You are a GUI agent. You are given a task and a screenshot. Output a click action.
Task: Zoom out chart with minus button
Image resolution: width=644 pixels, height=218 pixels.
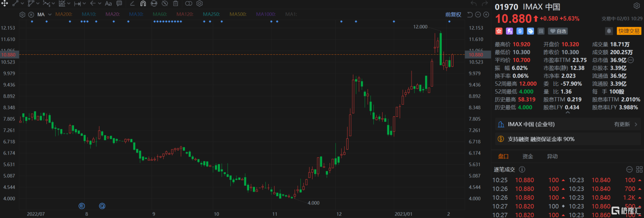click(x=478, y=14)
